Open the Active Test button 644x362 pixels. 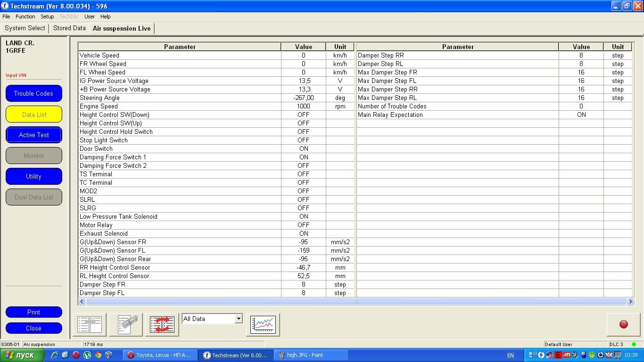pyautogui.click(x=34, y=135)
